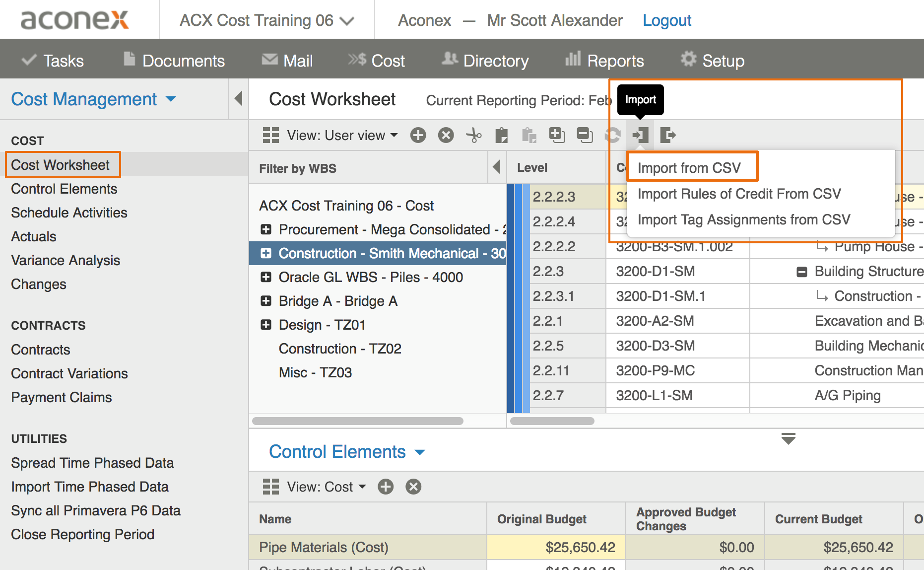The width and height of the screenshot is (924, 570).
Task: Click the grid view icon beside User view
Action: pyautogui.click(x=270, y=135)
